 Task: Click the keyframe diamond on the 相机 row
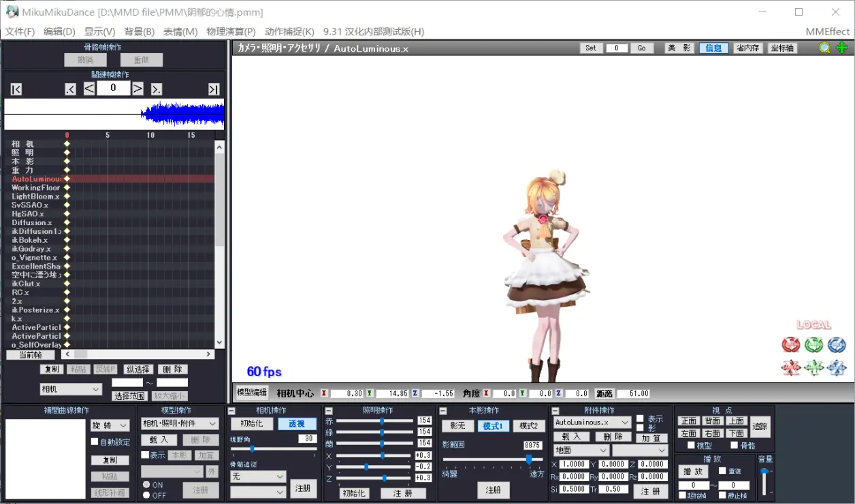[x=67, y=144]
